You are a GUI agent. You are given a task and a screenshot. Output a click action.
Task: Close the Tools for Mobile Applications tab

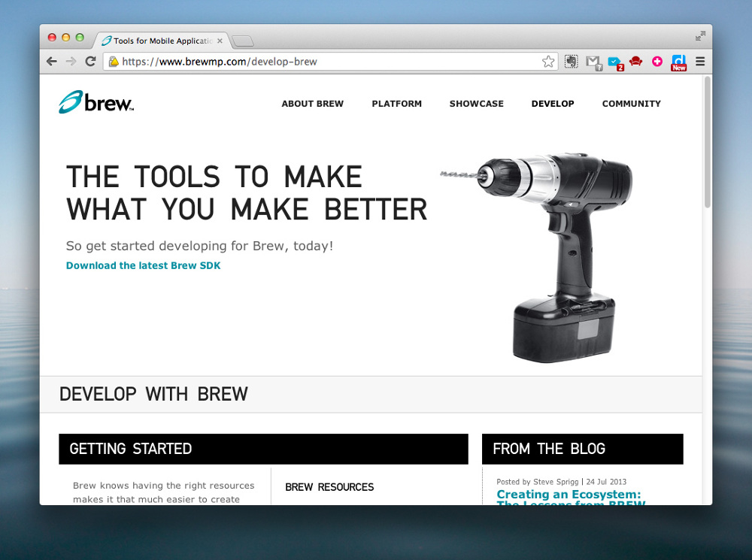[x=220, y=41]
